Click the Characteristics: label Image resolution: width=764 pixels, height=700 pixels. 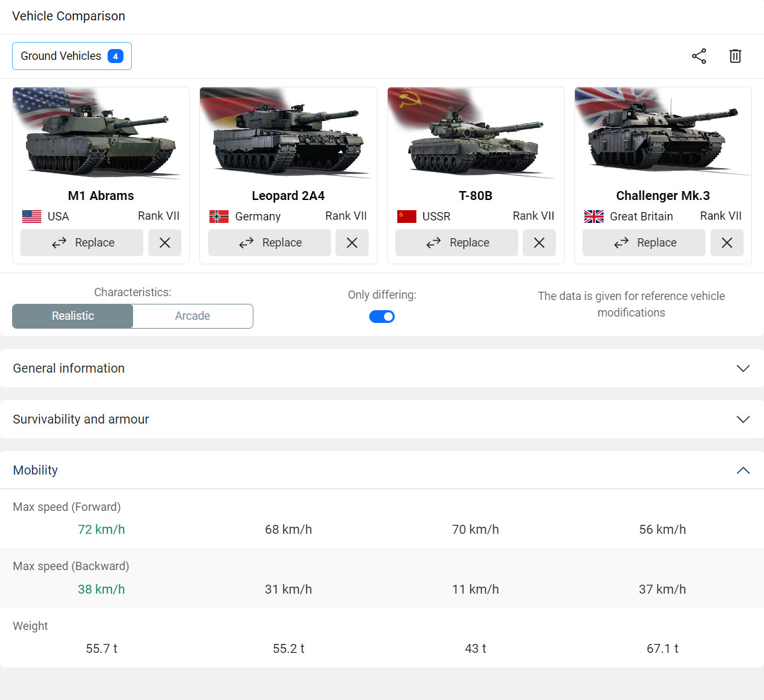pyautogui.click(x=132, y=292)
